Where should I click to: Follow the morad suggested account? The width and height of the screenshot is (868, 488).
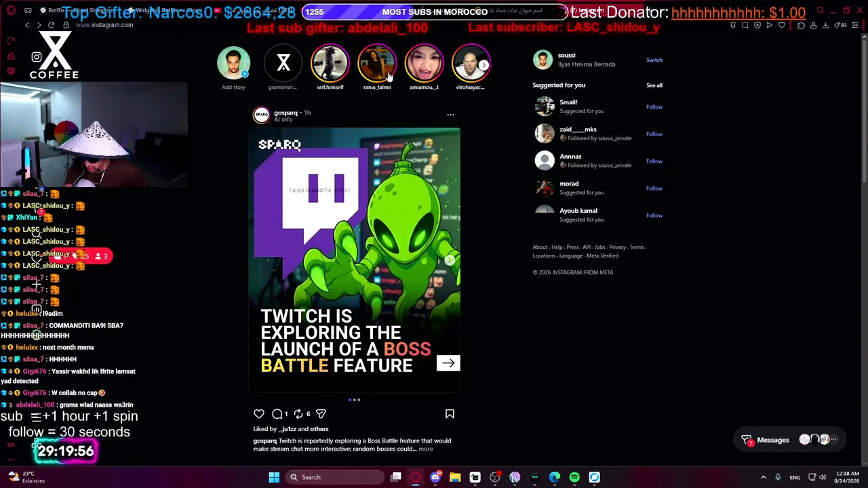point(654,188)
